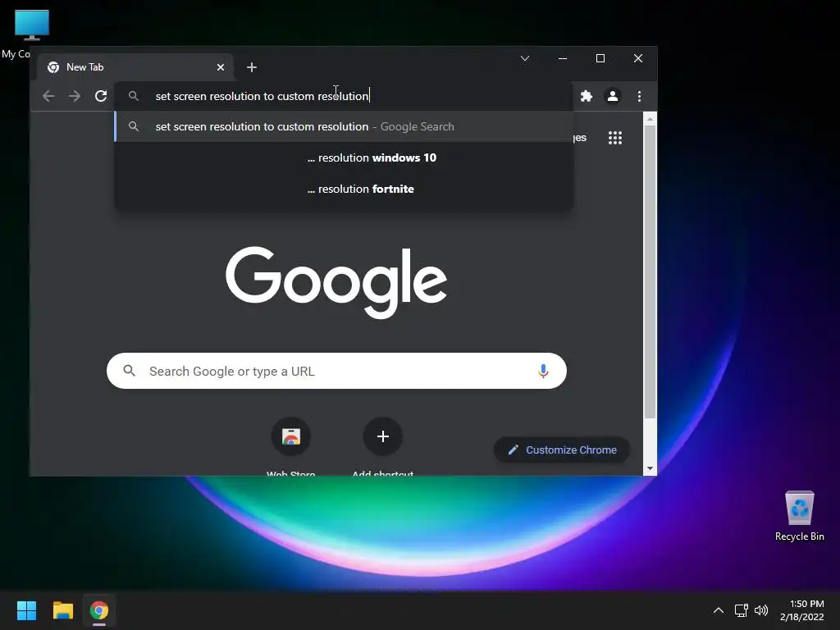The image size is (840, 630).
Task: Open the Google apps grid icon
Action: pyautogui.click(x=615, y=138)
